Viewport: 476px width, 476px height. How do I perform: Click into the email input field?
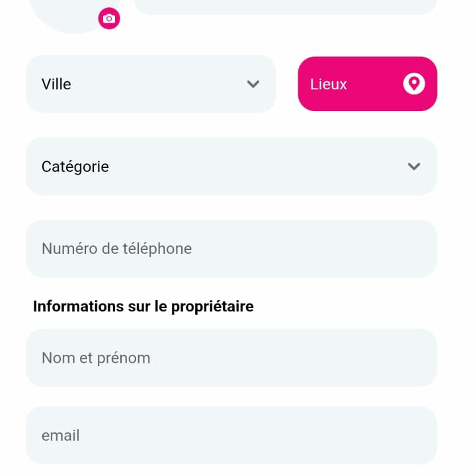pos(231,435)
